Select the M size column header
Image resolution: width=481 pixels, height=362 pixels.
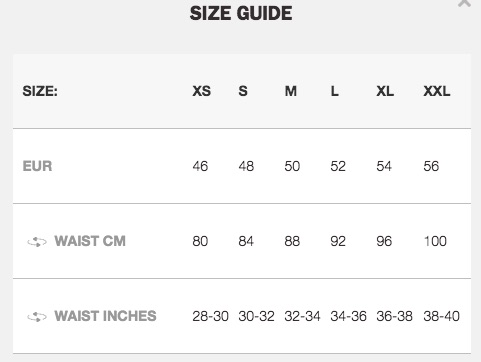point(290,91)
